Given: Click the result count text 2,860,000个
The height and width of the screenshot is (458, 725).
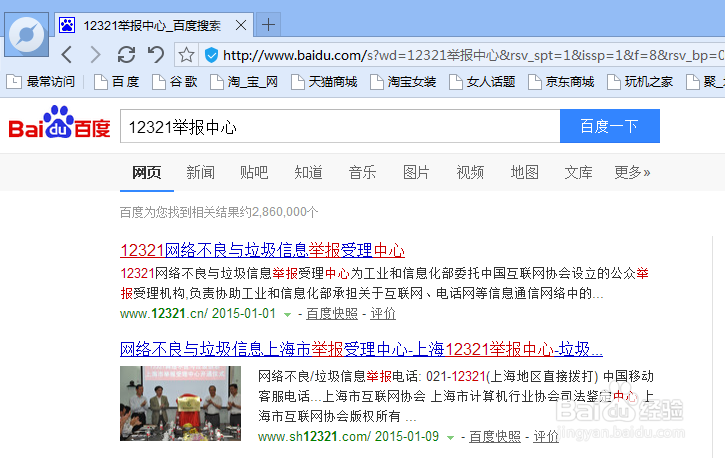Looking at the screenshot, I should (285, 212).
